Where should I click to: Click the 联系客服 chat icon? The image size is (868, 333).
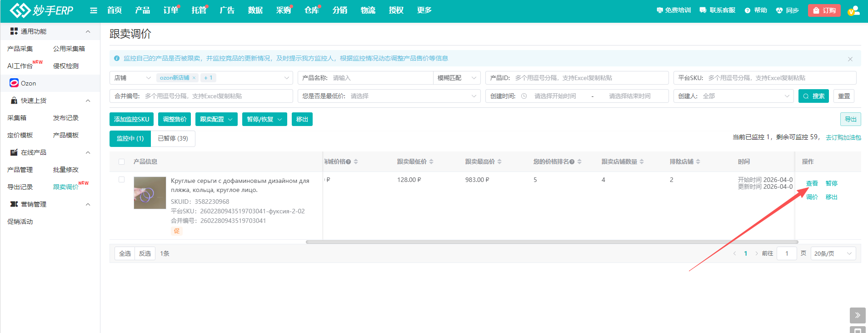point(703,10)
